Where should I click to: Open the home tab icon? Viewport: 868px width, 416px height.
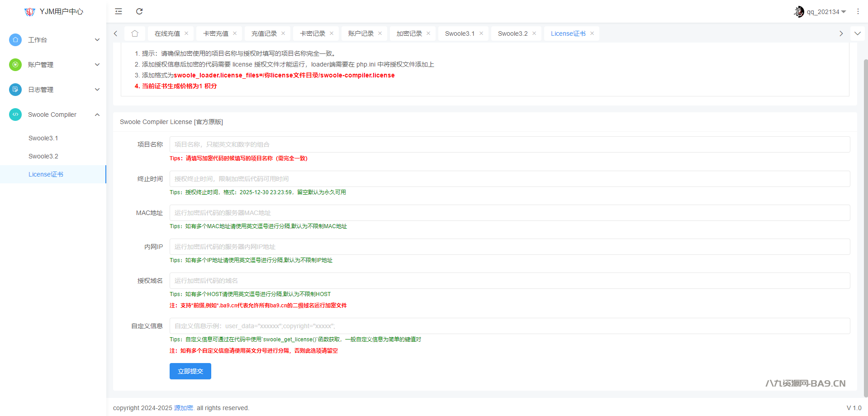pos(135,33)
